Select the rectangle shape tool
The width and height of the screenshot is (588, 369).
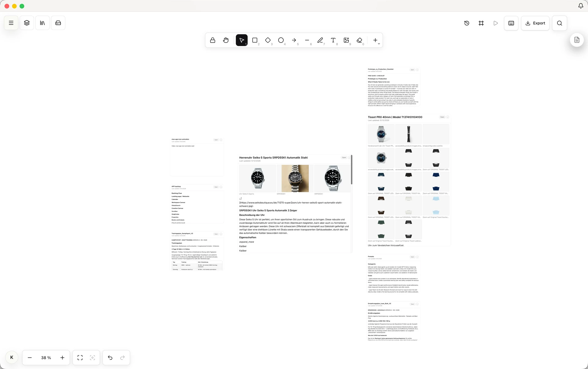255,40
